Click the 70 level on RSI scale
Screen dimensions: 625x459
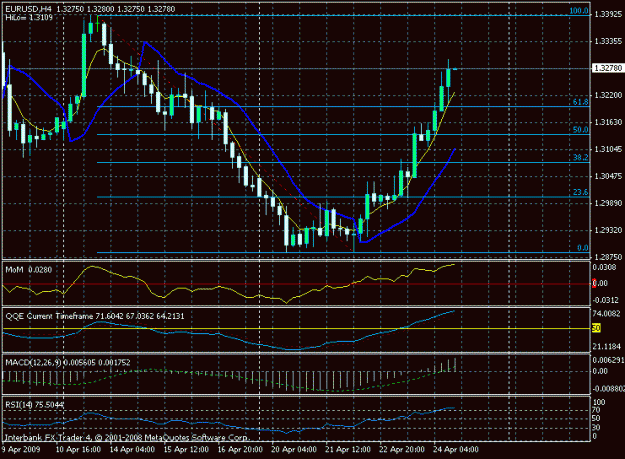click(x=596, y=410)
